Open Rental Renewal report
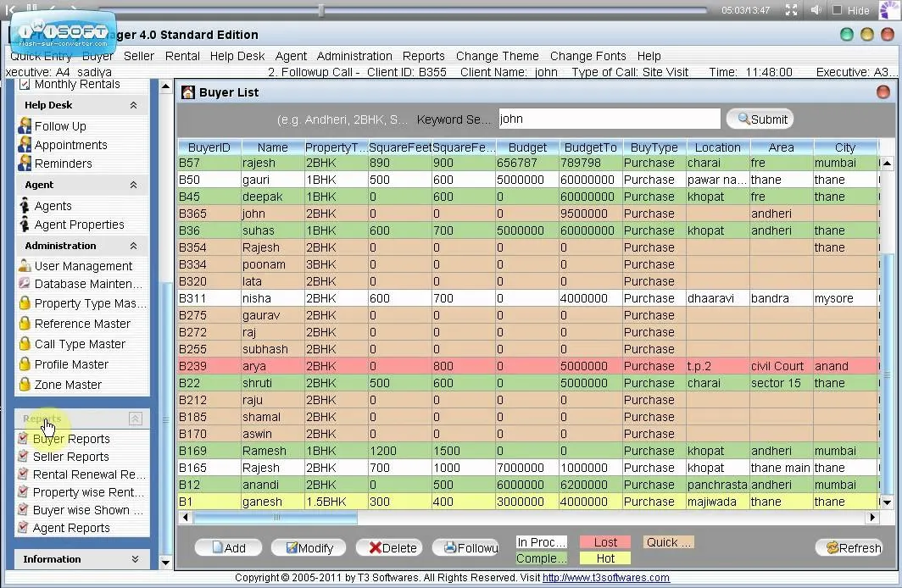902x588 pixels. point(88,474)
